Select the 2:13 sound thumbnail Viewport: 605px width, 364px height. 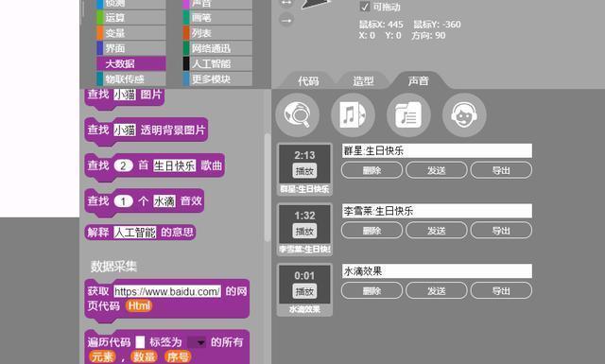pos(304,169)
